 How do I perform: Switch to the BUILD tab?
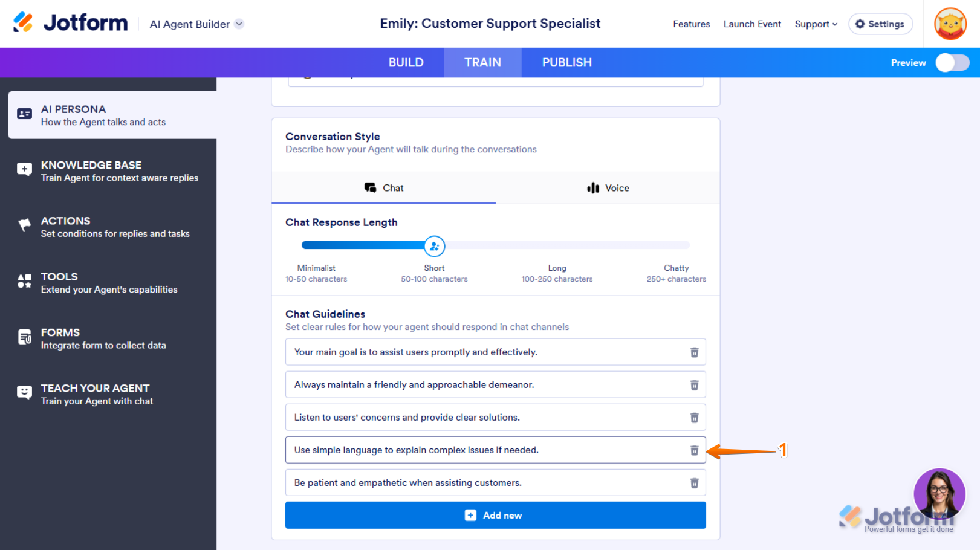pyautogui.click(x=406, y=63)
